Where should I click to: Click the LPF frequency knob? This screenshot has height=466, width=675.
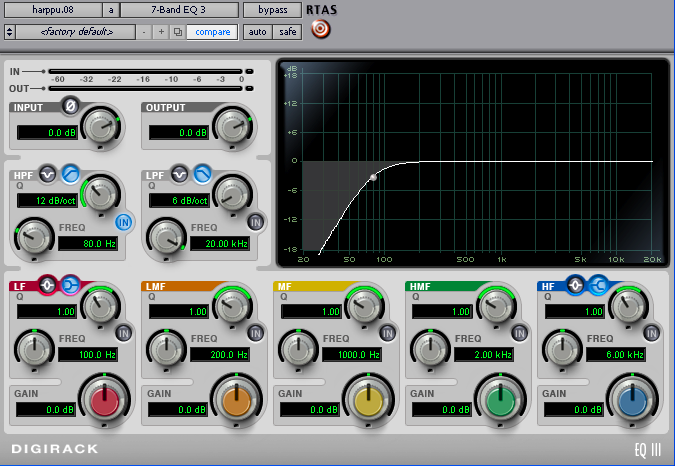point(166,237)
